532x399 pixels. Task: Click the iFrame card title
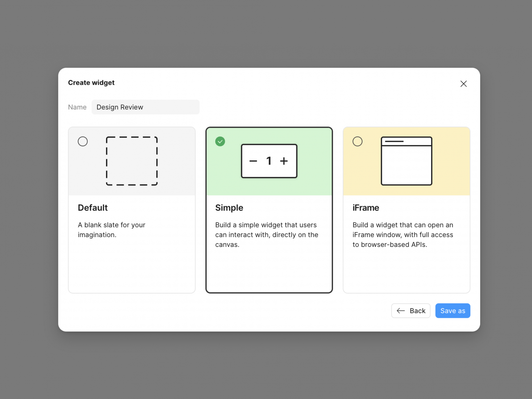coord(366,208)
